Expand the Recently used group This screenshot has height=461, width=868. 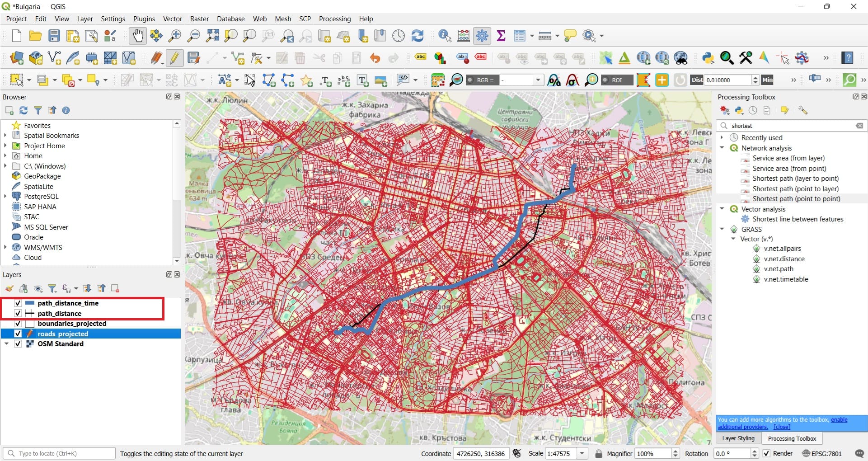(x=722, y=137)
